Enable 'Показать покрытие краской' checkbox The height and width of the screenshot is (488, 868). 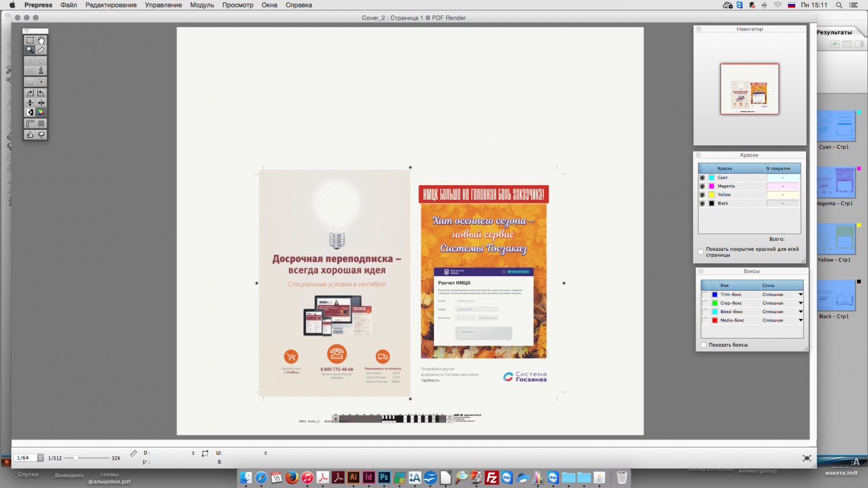[x=701, y=252]
